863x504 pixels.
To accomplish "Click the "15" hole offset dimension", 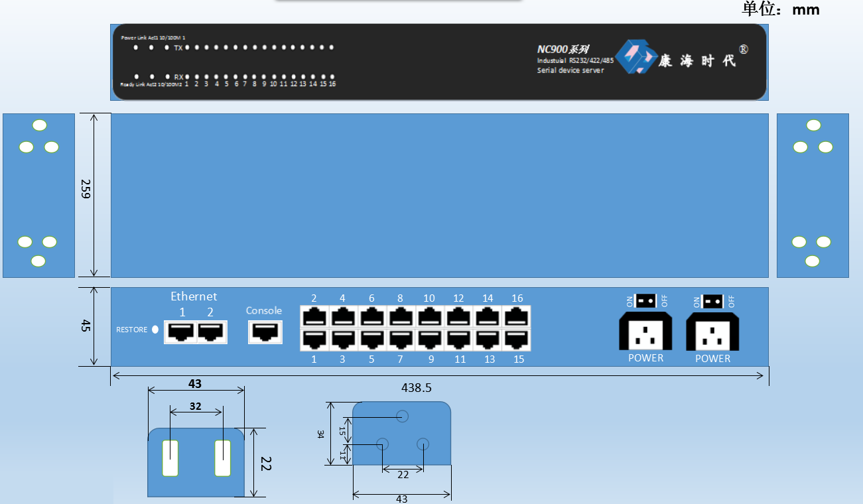I will (x=342, y=431).
